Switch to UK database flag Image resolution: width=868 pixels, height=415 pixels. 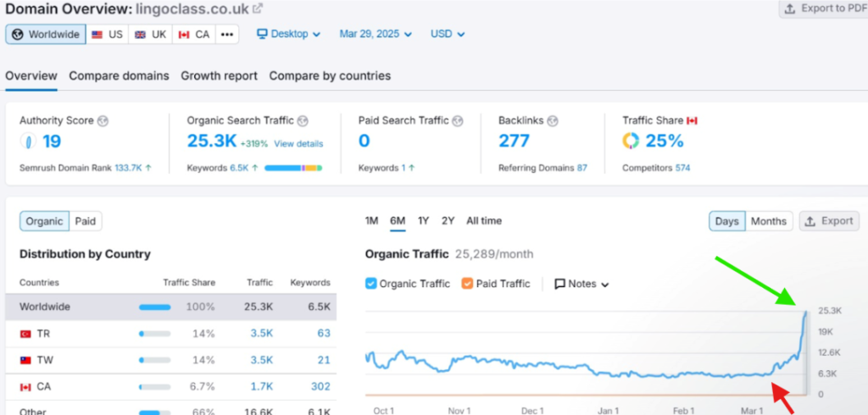[151, 35]
